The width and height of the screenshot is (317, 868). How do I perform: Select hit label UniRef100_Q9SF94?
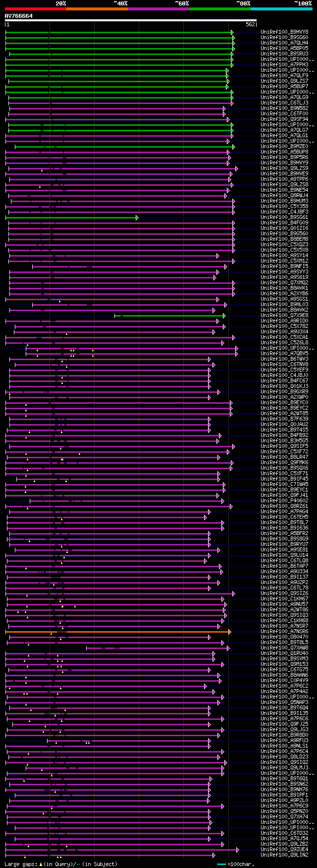point(284,119)
